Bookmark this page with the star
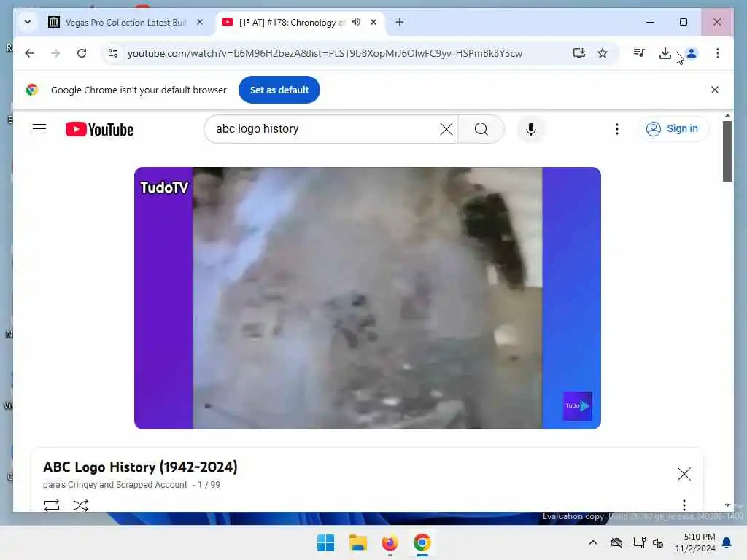Viewport: 747px width, 560px height. [x=603, y=53]
